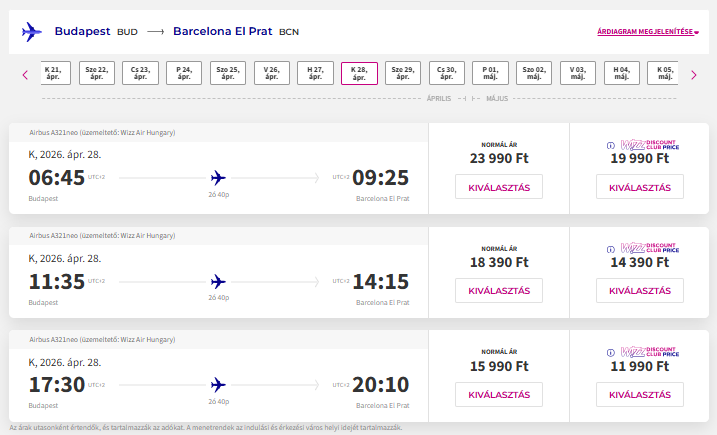Select normal price 23 990 Ft Kiválasztás
The width and height of the screenshot is (717, 435).
[x=498, y=187]
